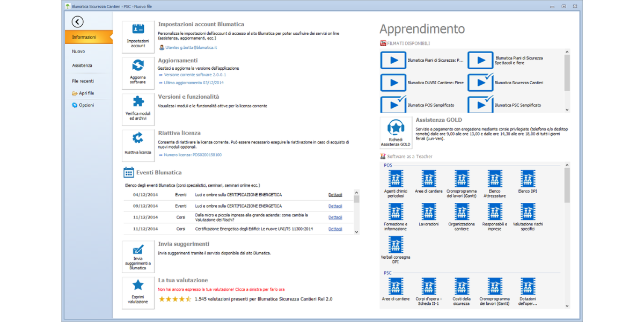This screenshot has width=644, height=322.
Task: Open Dettagli link for 04/12/2014 event
Action: click(x=335, y=195)
